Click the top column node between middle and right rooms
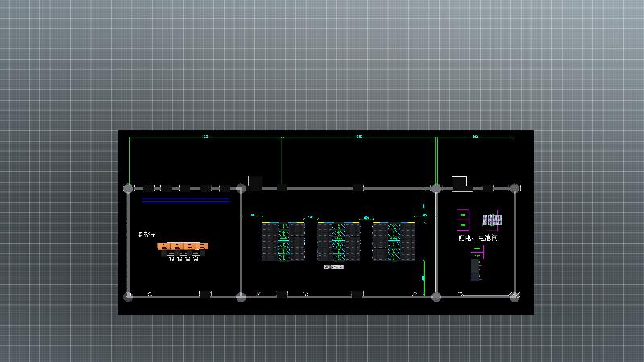 [x=436, y=188]
